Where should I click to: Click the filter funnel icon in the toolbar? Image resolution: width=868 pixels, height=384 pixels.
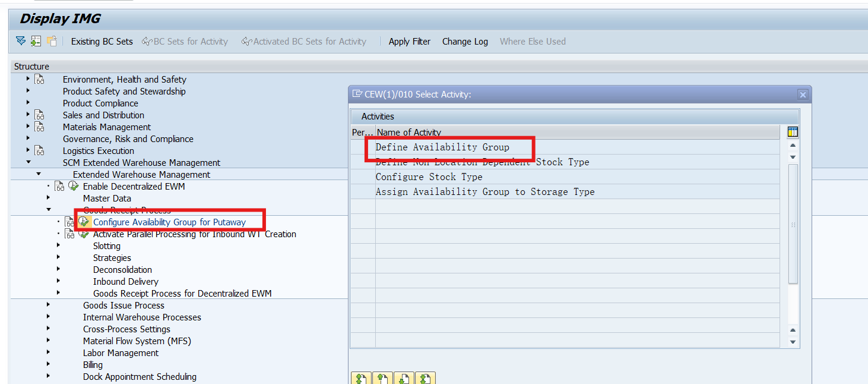click(x=20, y=41)
